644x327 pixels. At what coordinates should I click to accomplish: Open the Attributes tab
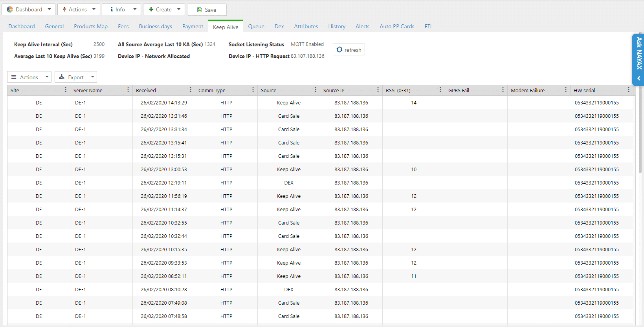pyautogui.click(x=306, y=26)
